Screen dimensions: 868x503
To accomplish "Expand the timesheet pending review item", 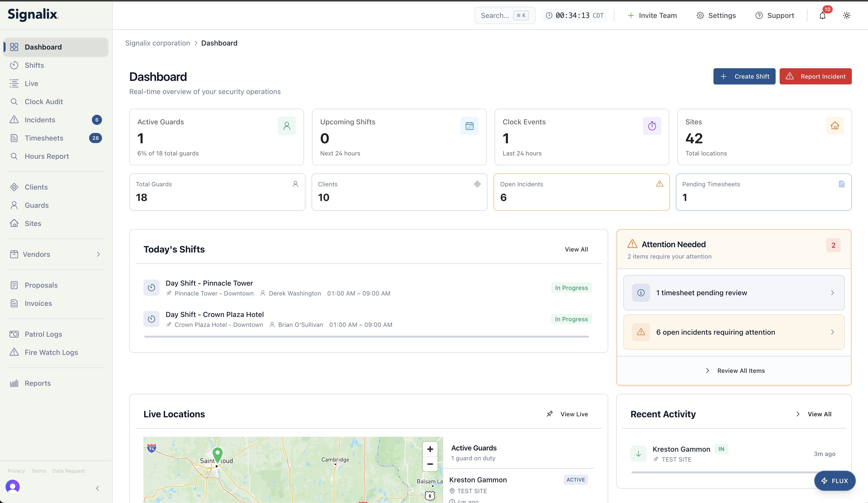I will [734, 293].
